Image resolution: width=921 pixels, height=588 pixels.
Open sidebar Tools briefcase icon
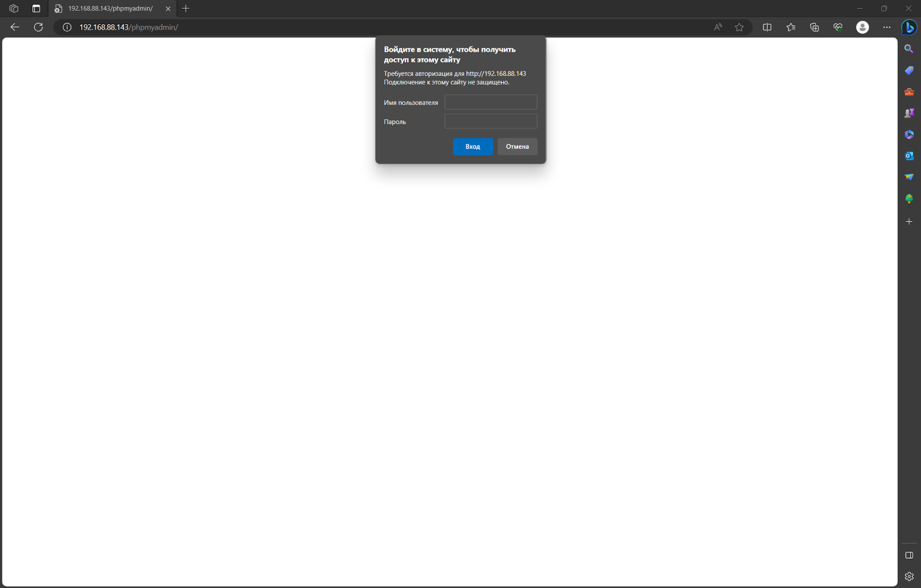[x=909, y=92]
